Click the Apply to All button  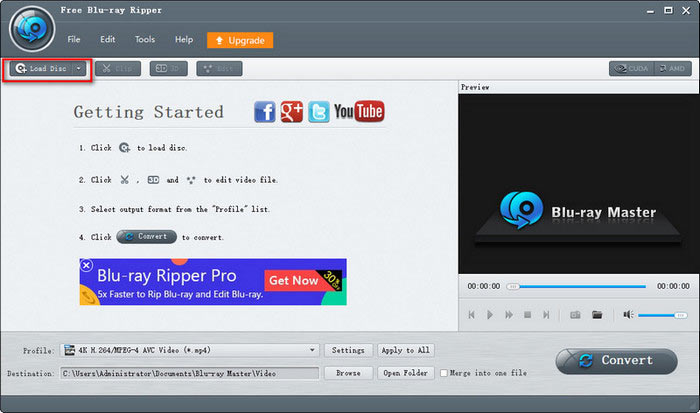405,350
